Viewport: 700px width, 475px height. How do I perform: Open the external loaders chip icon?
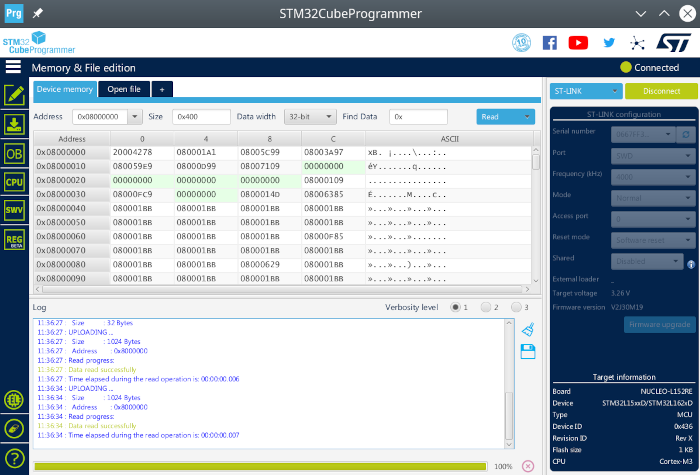(x=14, y=400)
